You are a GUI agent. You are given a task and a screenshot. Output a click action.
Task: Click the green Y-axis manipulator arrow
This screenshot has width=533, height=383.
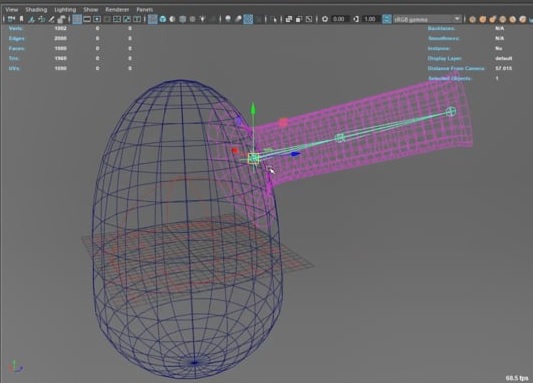tap(253, 109)
